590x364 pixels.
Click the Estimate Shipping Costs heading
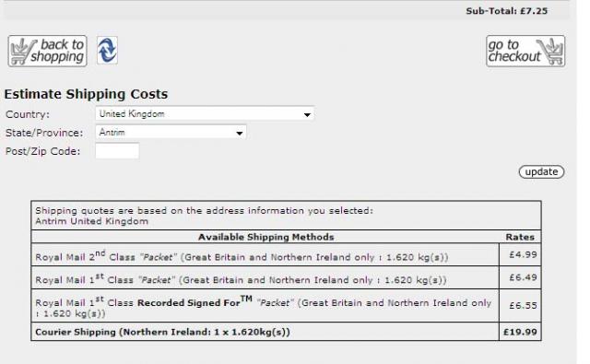click(86, 94)
